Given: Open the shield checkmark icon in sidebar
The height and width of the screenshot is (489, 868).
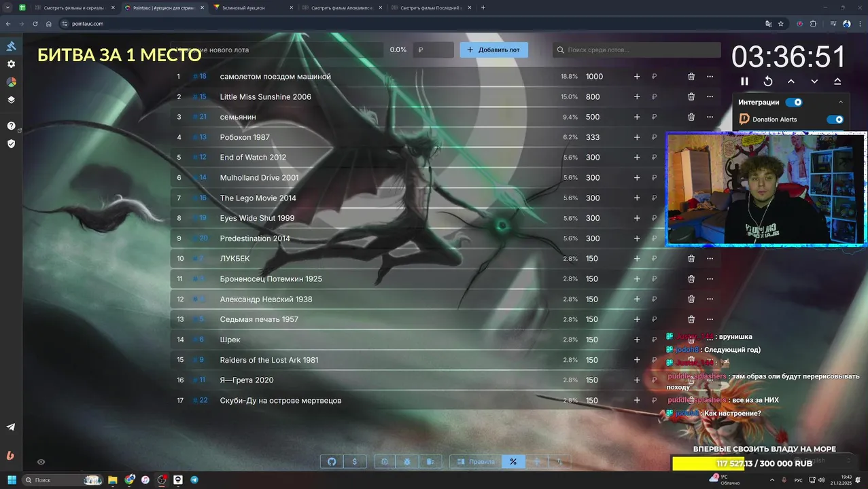Looking at the screenshot, I should 11,143.
